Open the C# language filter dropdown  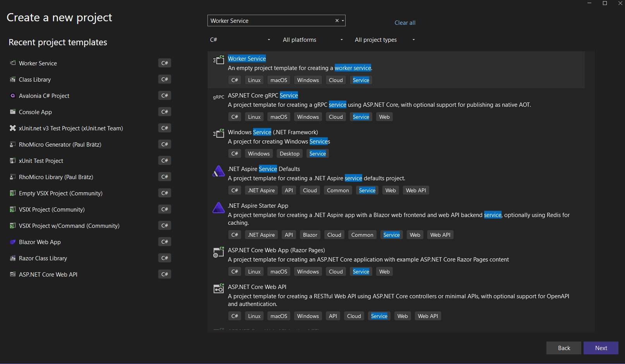pyautogui.click(x=240, y=39)
